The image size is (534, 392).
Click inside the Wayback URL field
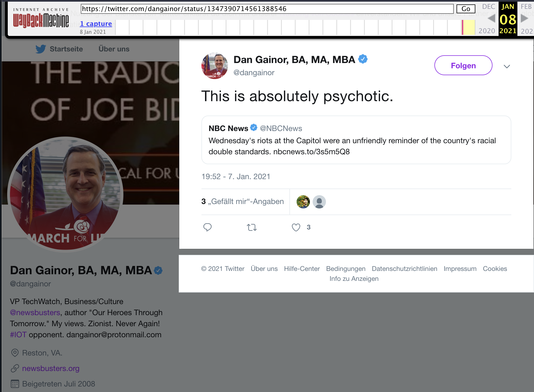[x=267, y=9]
